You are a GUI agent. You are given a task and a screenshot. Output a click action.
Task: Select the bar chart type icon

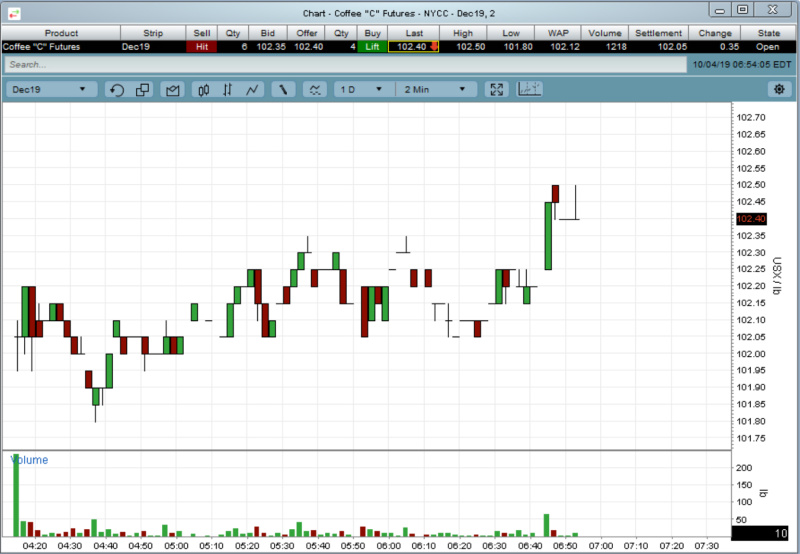pyautogui.click(x=228, y=90)
